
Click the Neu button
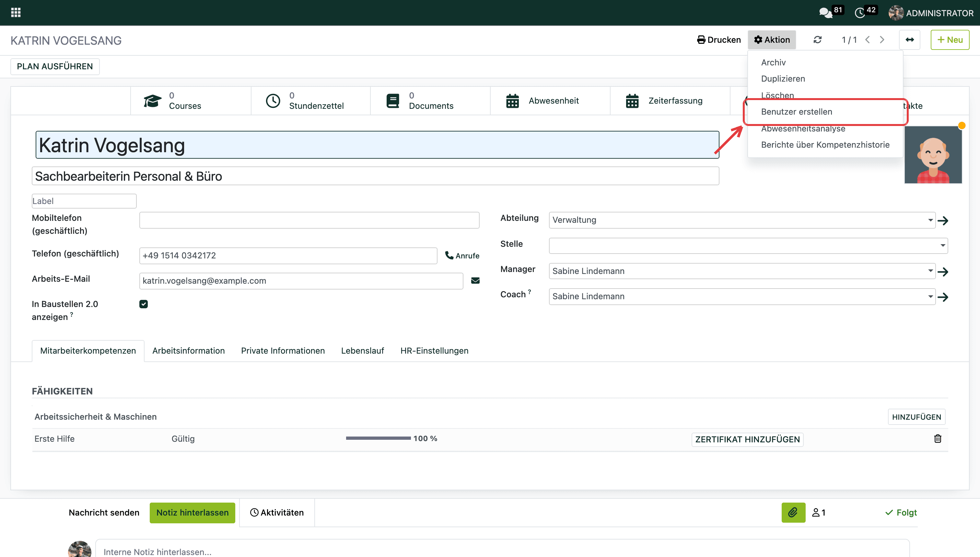(950, 40)
